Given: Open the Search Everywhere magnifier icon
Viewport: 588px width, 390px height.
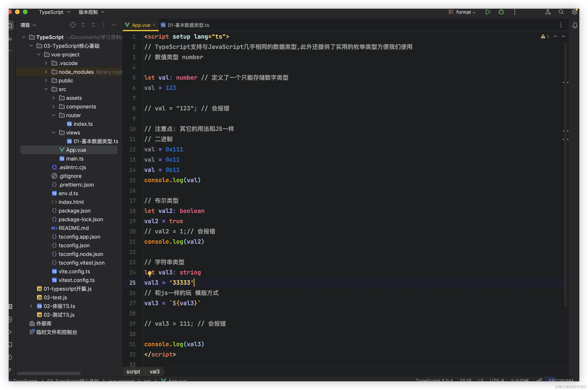Looking at the screenshot, I should coord(561,12).
